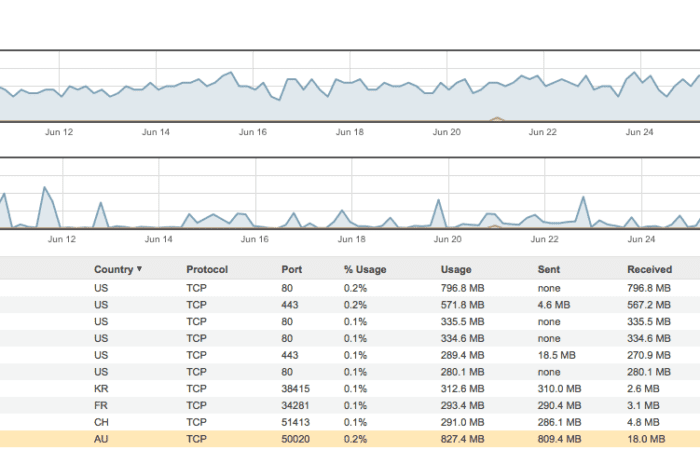This screenshot has height=450, width=700.
Task: Click the Jun 20 label on upper graph
Action: click(x=446, y=132)
